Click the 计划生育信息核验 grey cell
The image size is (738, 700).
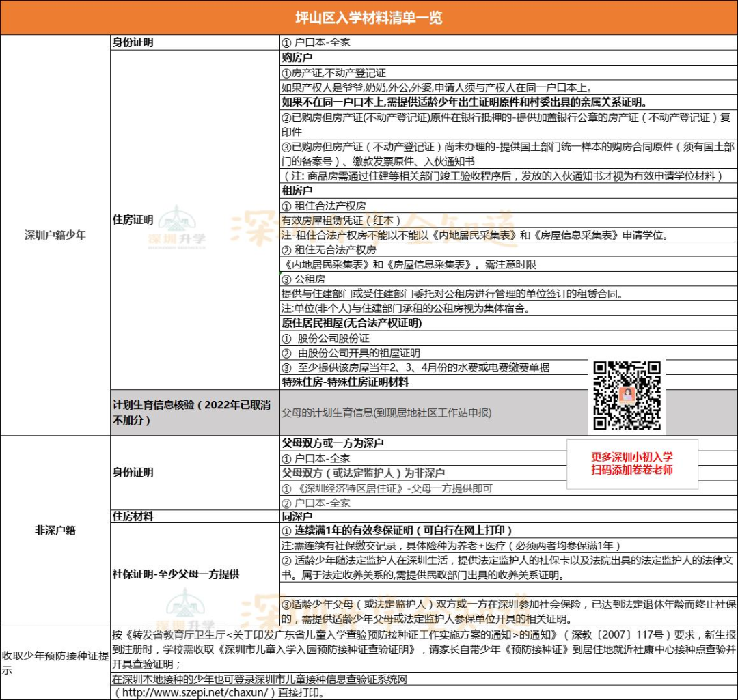click(x=195, y=412)
